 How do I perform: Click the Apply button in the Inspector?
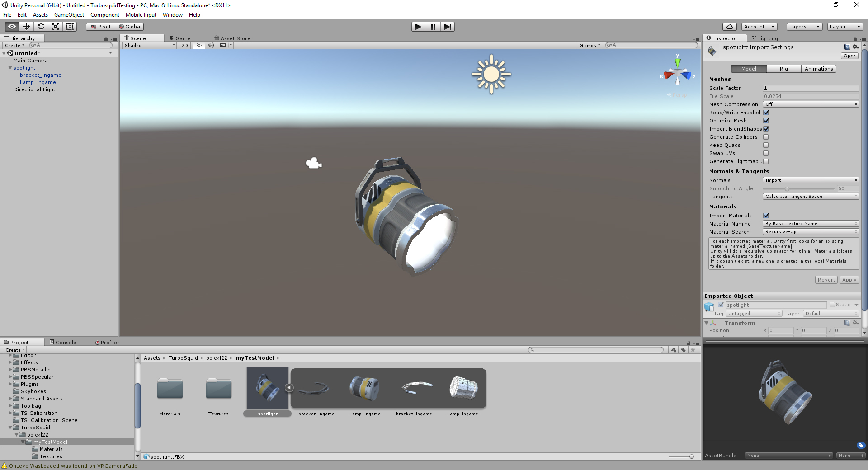pyautogui.click(x=849, y=280)
